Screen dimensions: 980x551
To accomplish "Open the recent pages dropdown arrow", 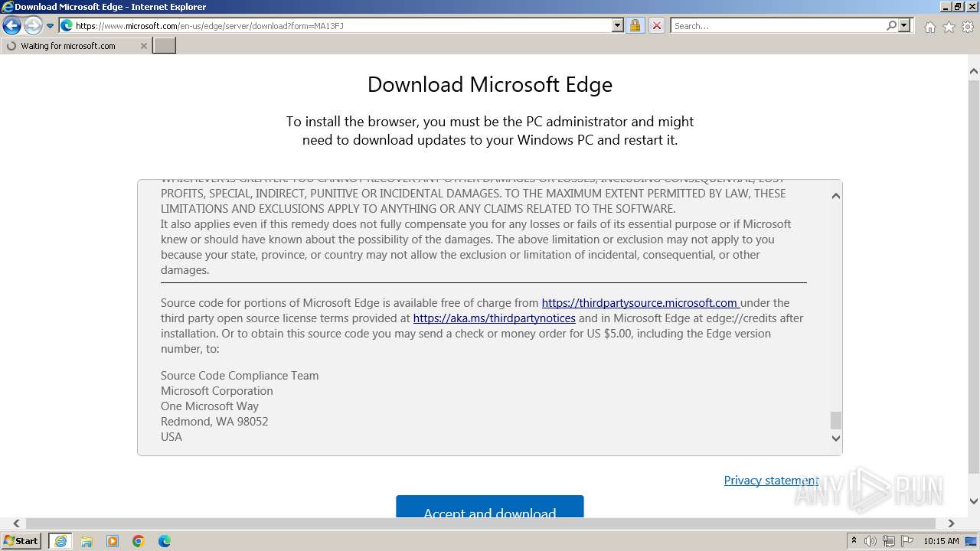I will [x=51, y=26].
